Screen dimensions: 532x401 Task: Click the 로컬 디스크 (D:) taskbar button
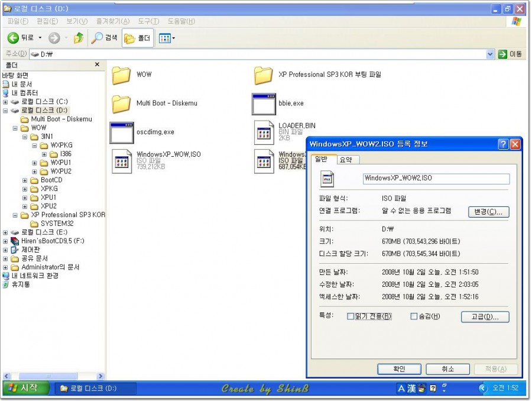click(x=96, y=388)
